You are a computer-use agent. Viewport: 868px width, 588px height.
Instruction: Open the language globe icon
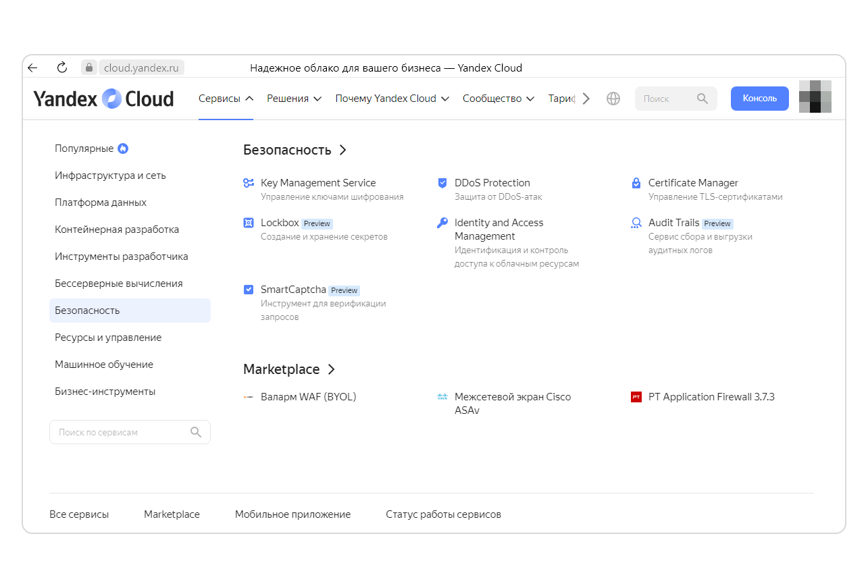pyautogui.click(x=613, y=99)
